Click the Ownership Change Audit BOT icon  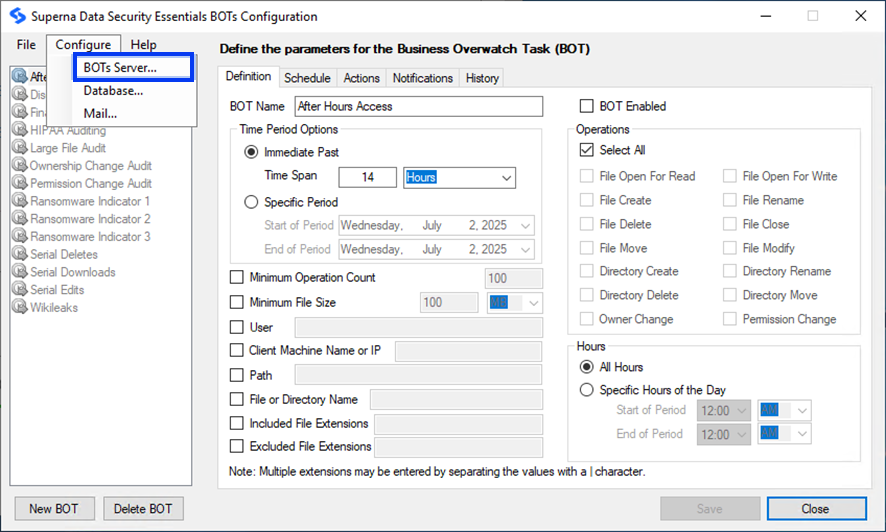coord(20,165)
